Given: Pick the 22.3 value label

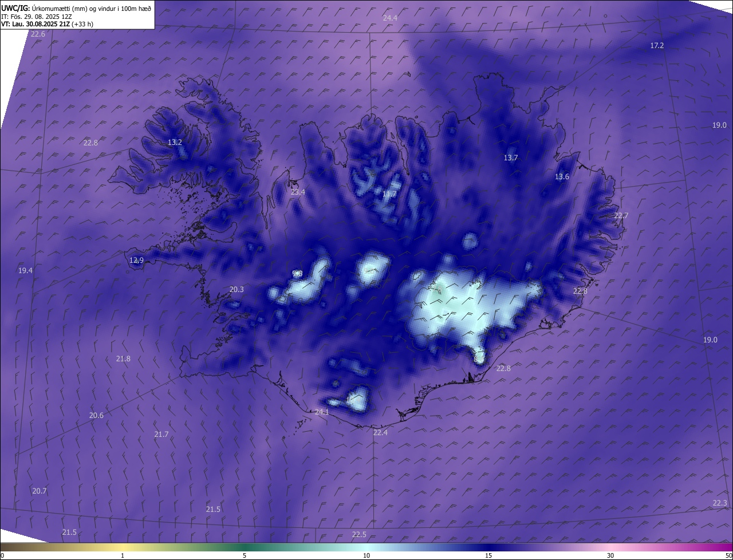Looking at the screenshot, I should coord(720,503).
